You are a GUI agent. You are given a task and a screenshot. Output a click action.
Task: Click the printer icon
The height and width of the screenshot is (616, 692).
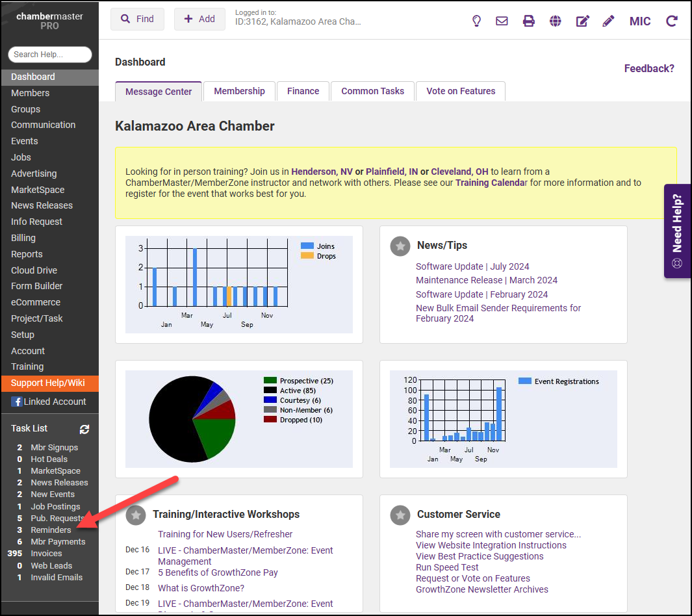529,21
